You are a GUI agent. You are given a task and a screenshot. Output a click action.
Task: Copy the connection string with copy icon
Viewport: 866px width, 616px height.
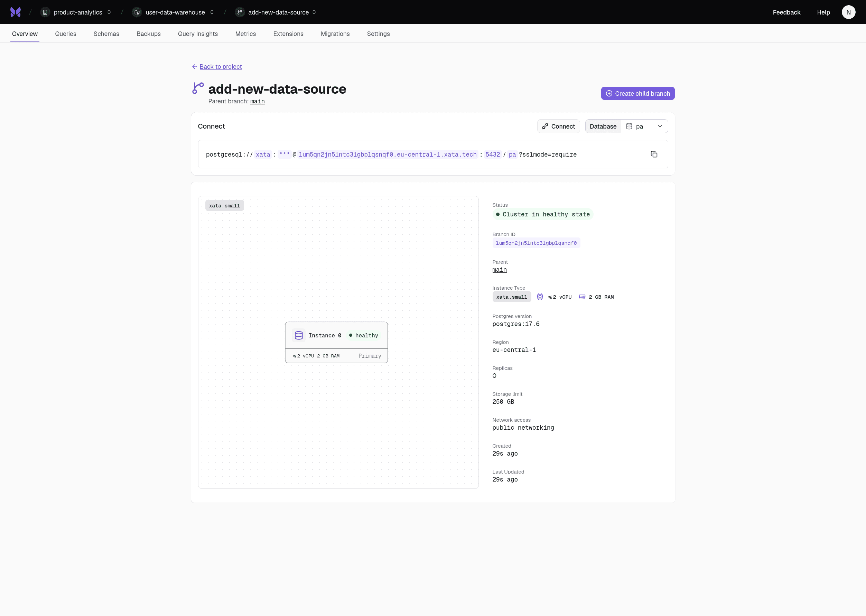(x=654, y=155)
